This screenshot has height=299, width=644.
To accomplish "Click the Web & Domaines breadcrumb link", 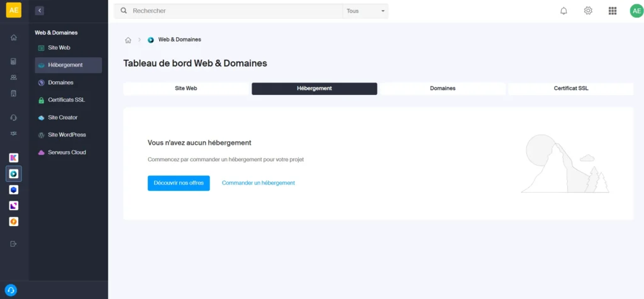I will 179,40.
